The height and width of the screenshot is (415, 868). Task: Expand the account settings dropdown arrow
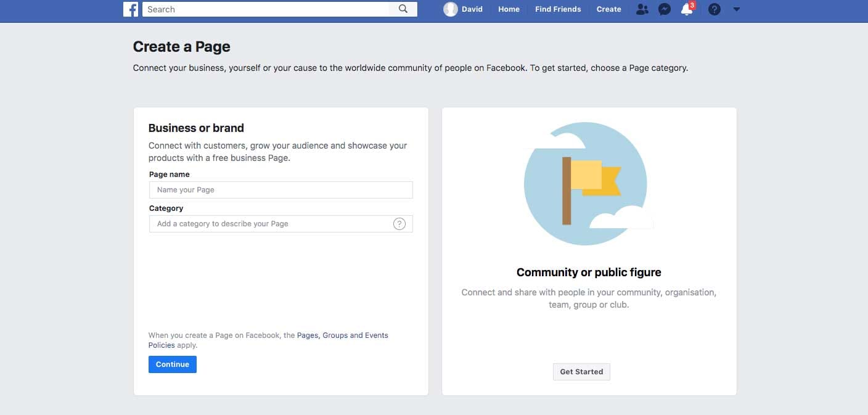click(x=737, y=10)
